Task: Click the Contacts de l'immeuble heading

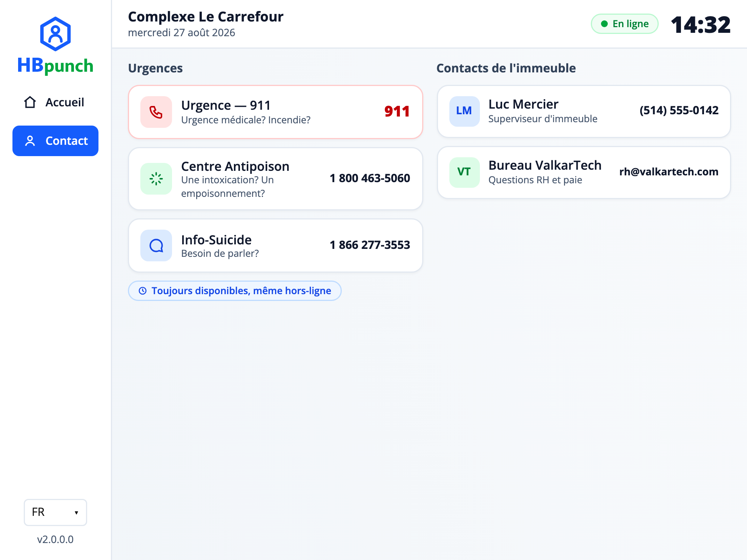Action: 506,68
